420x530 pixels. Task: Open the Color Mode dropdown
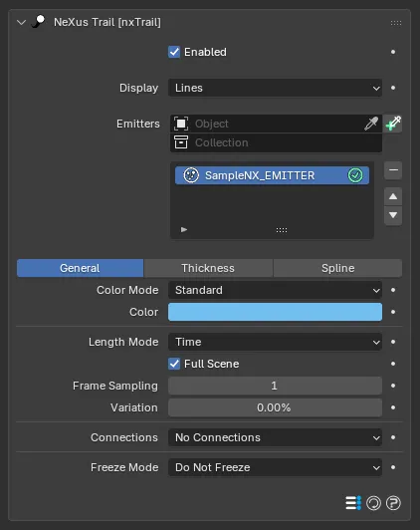[275, 290]
